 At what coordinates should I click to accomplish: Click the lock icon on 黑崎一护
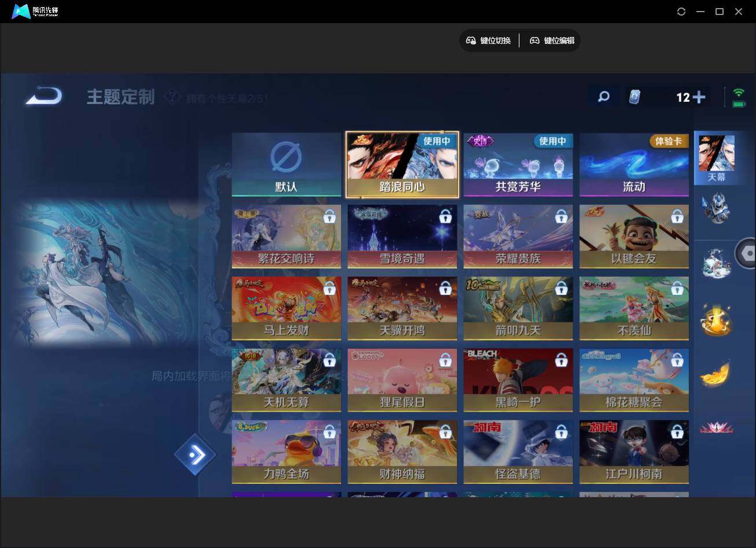pyautogui.click(x=561, y=360)
